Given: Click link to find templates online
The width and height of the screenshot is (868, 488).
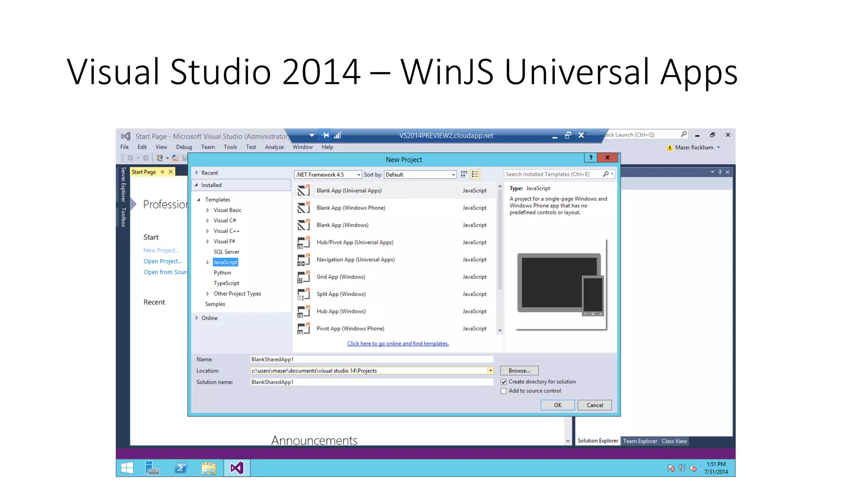Looking at the screenshot, I should click(398, 344).
